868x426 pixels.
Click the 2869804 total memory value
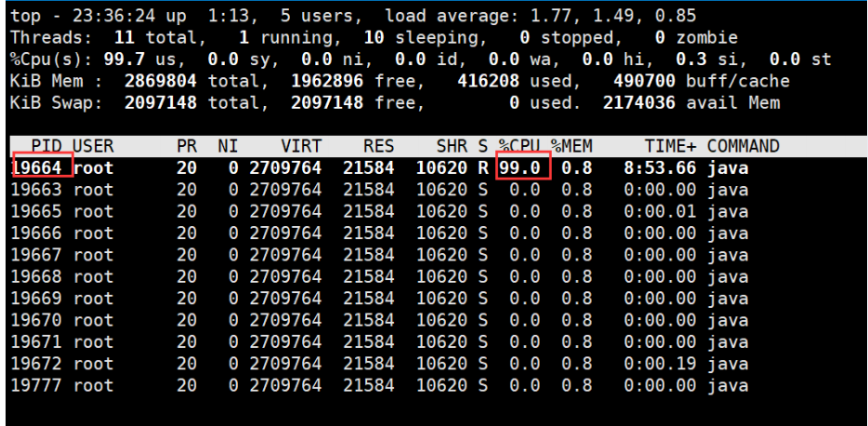(x=161, y=81)
